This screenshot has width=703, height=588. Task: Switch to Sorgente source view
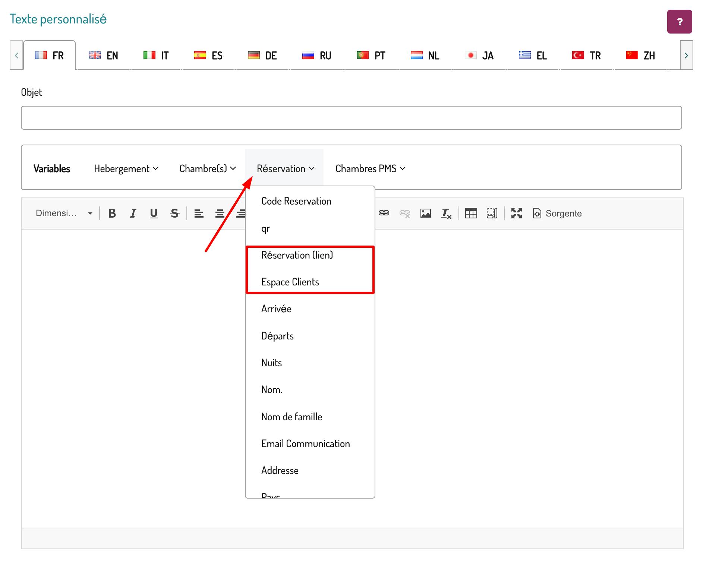click(557, 214)
